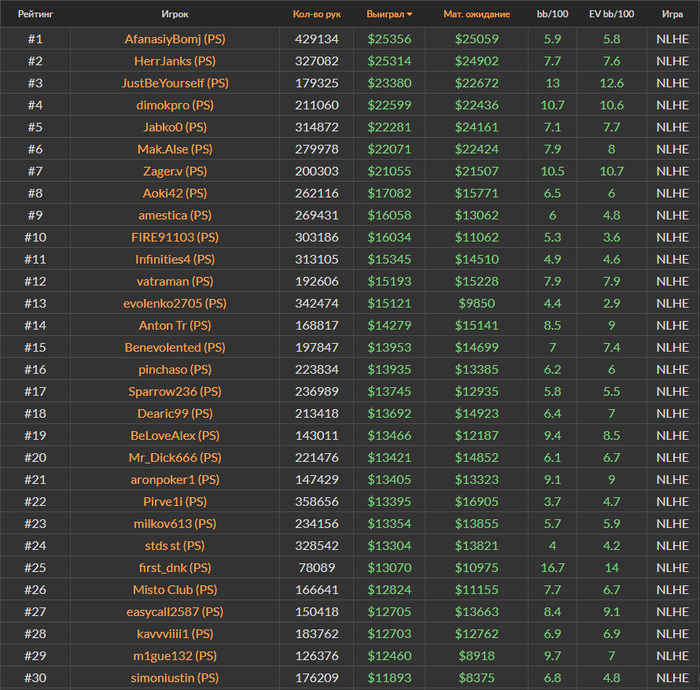
Task: Open FIRE91103 (PS) profile link
Action: (x=175, y=237)
